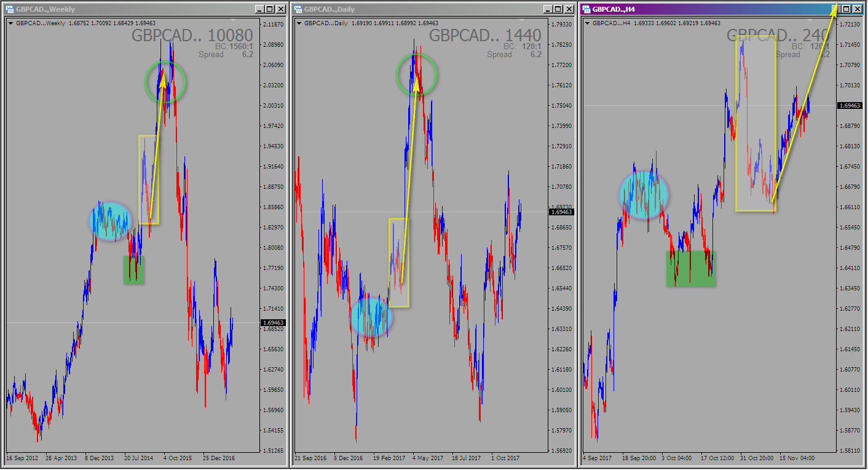Click the 1.69463 price label on H4 chart
Screen dimensions: 868x470
point(851,106)
